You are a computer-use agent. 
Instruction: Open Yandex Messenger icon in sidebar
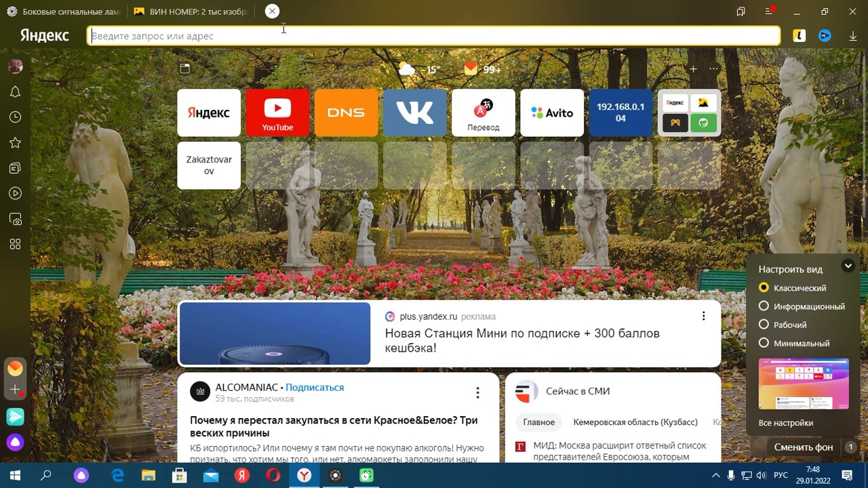tap(15, 417)
